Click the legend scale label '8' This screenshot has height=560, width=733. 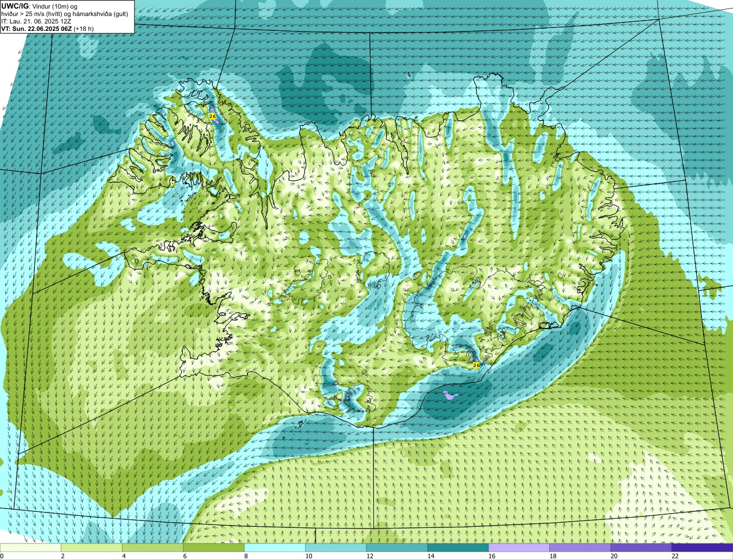click(246, 556)
